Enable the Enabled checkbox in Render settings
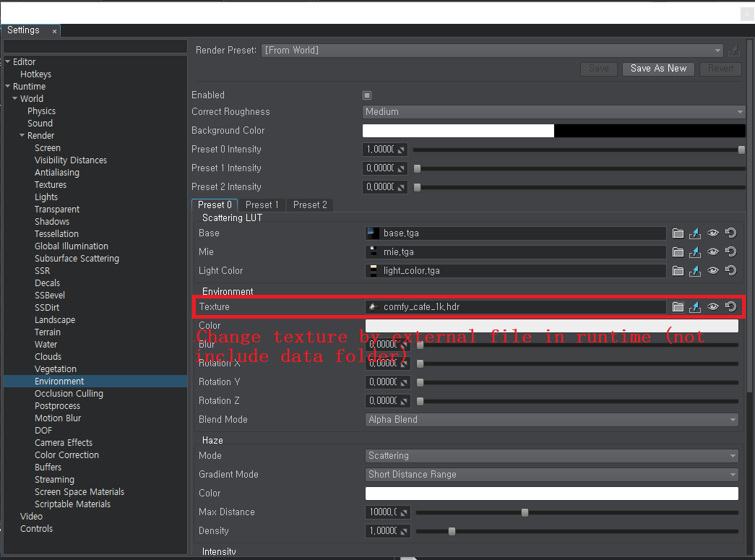Screen dimensions: 755x560 click(x=366, y=95)
